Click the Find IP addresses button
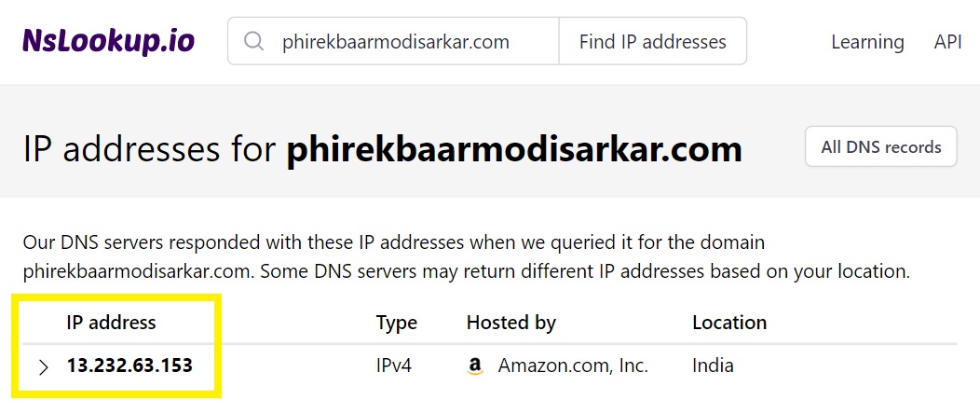This screenshot has height=414, width=980. point(652,41)
